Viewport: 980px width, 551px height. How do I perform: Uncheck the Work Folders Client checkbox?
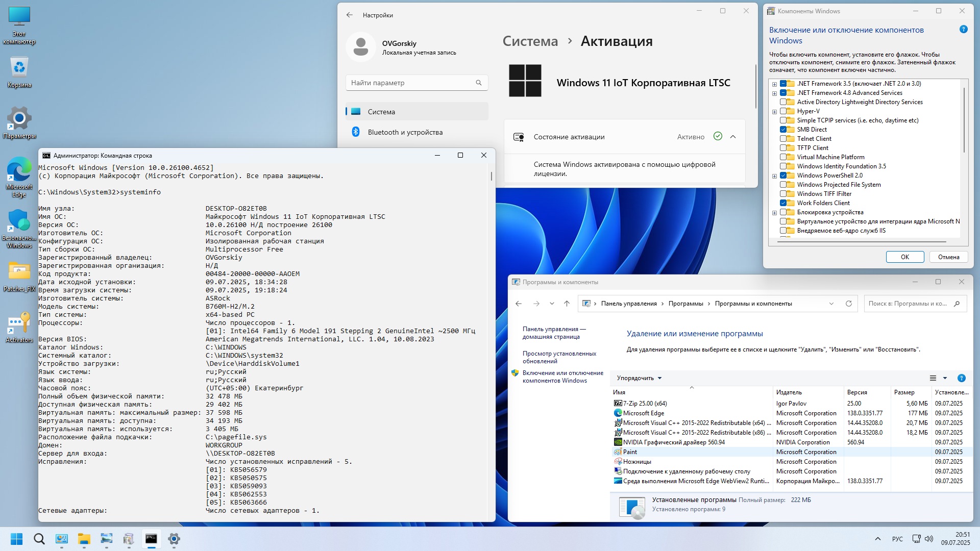783,203
